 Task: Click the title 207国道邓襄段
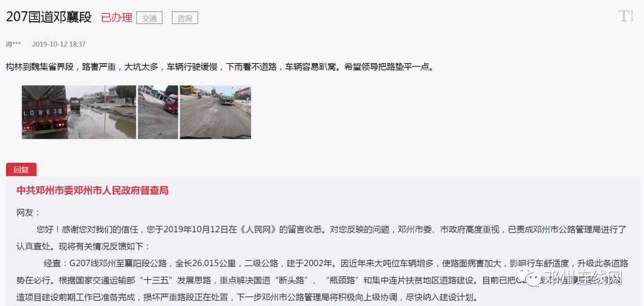point(49,17)
